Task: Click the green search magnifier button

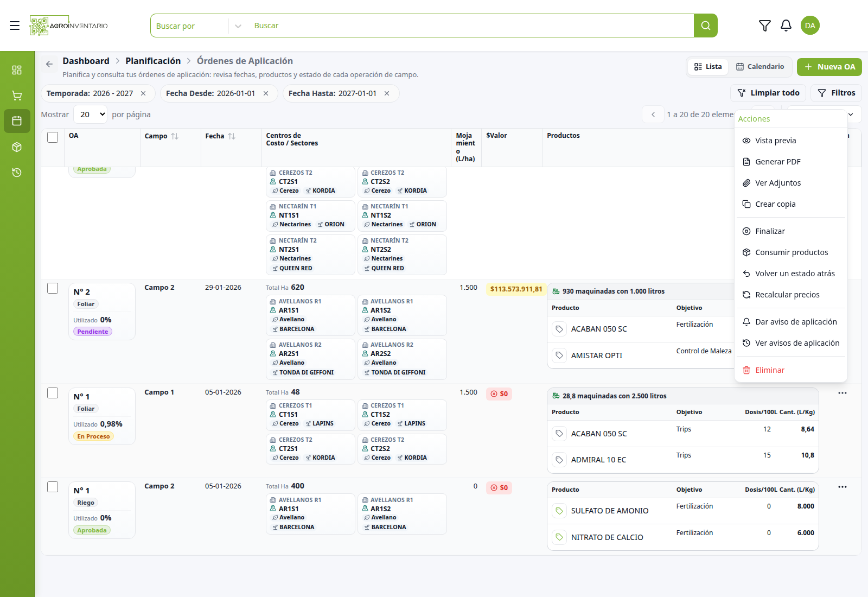Action: pyautogui.click(x=705, y=26)
